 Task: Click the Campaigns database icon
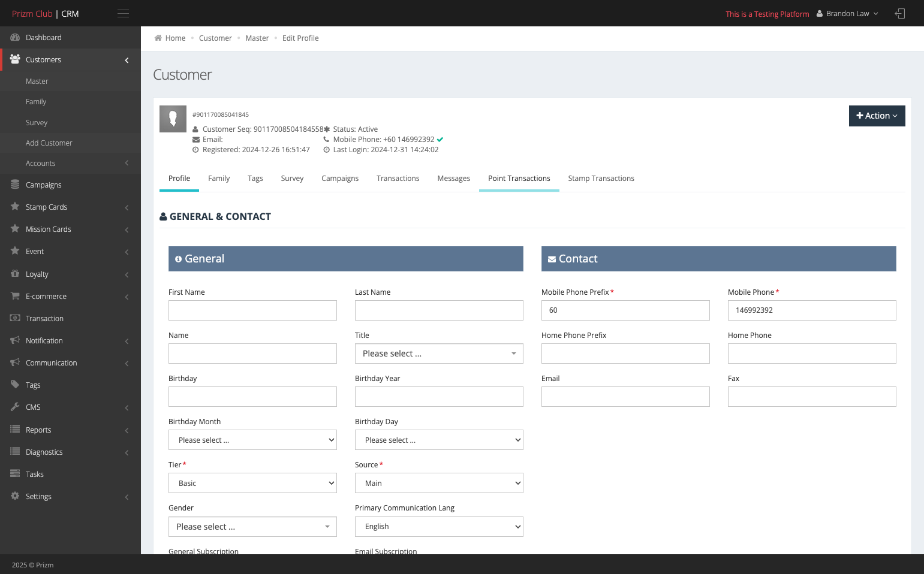pos(15,185)
